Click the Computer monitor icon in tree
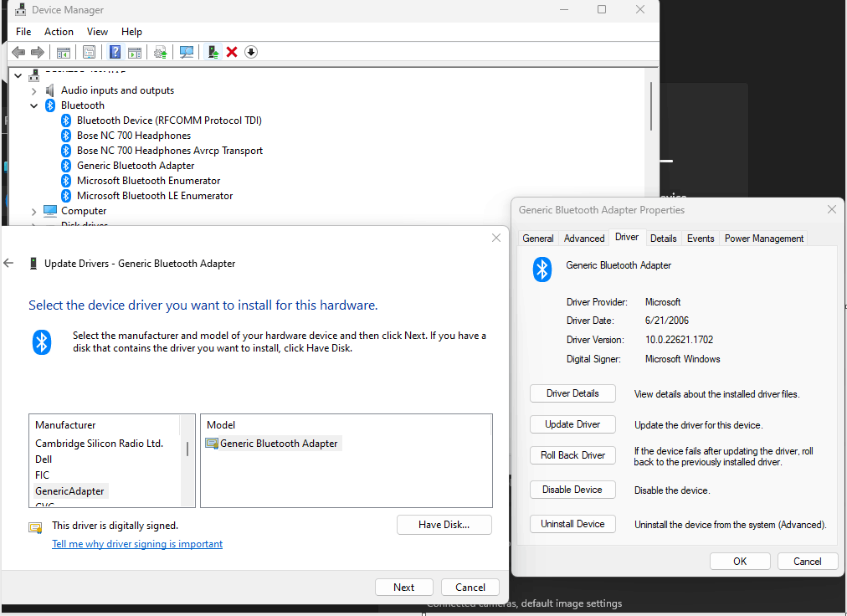 pyautogui.click(x=49, y=211)
